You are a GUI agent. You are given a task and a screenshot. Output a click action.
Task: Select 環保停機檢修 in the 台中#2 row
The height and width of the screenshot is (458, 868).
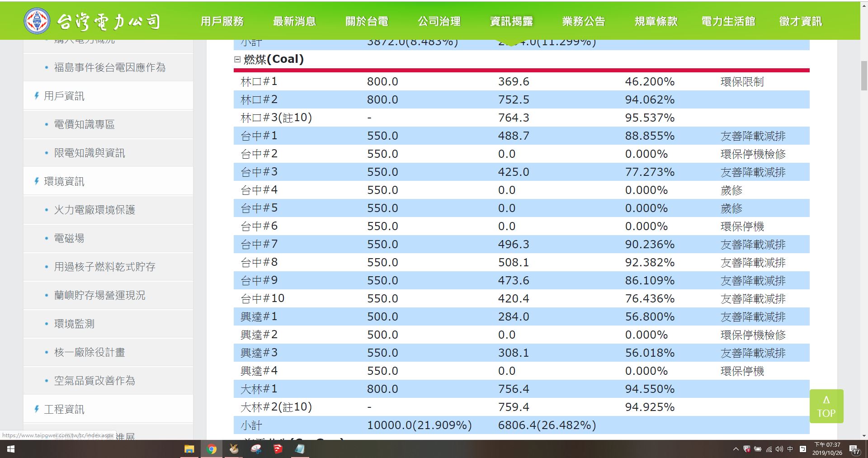tap(753, 154)
